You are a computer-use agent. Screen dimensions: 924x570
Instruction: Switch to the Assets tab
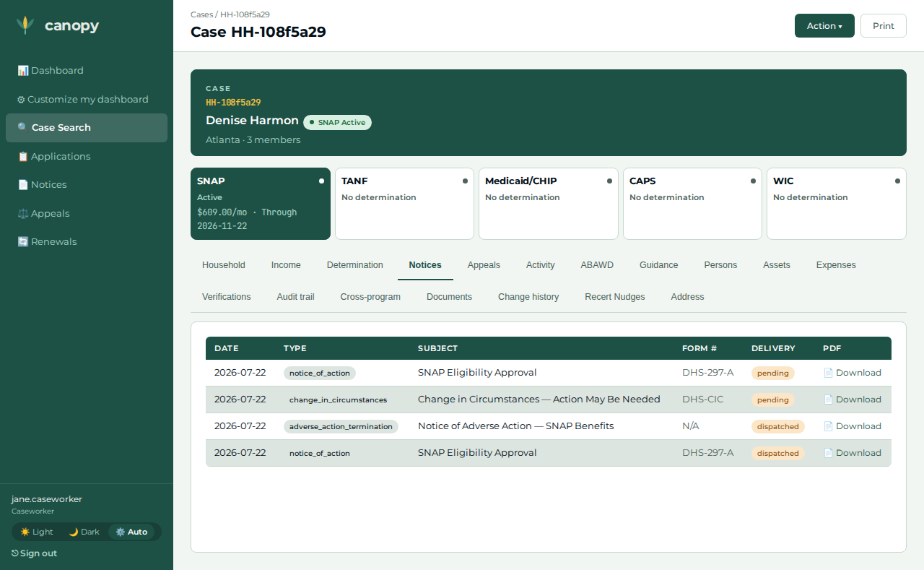click(x=777, y=265)
